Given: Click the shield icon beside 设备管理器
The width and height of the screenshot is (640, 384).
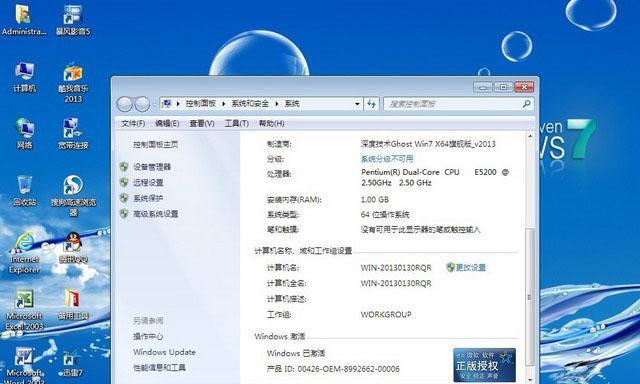Looking at the screenshot, I should click(x=124, y=166).
